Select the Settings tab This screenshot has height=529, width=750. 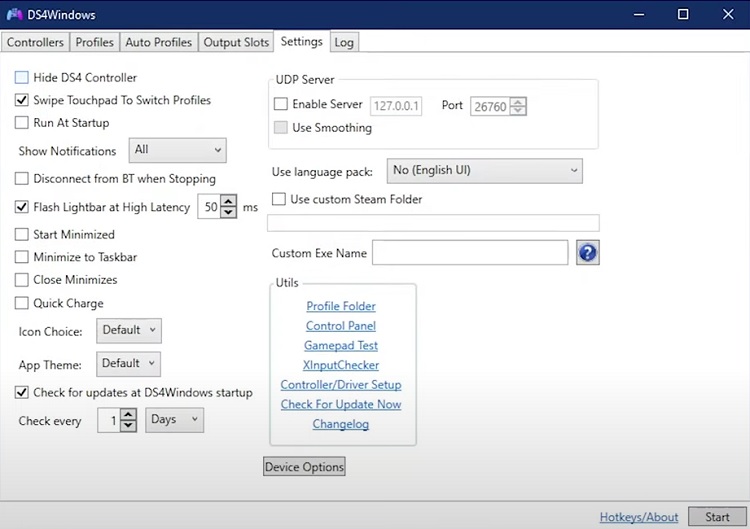click(x=301, y=41)
